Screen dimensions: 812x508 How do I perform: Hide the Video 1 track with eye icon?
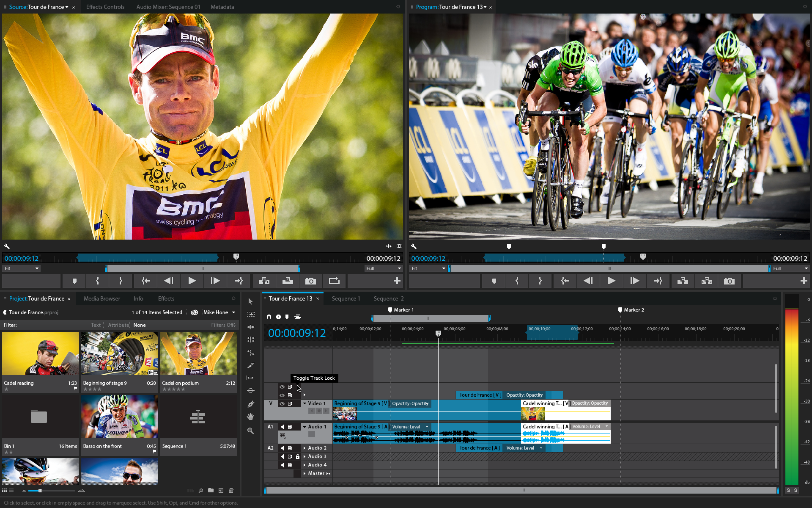coord(282,403)
